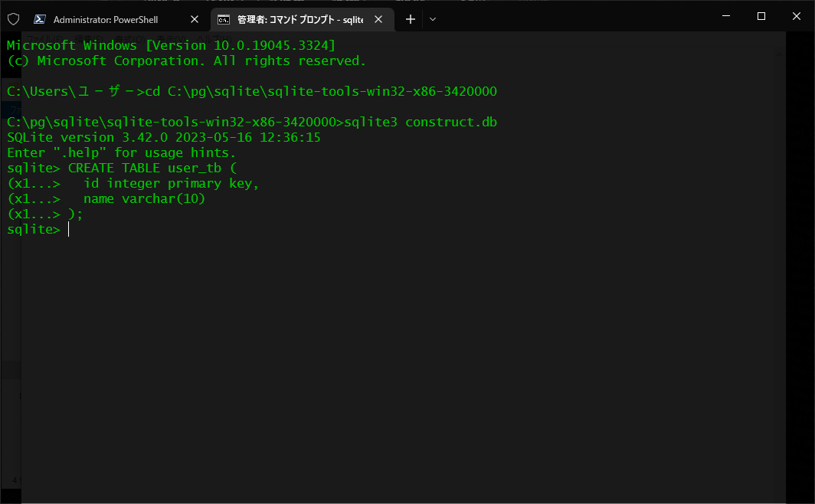Click the shield icon in the title bar
The image size is (815, 504).
point(13,18)
